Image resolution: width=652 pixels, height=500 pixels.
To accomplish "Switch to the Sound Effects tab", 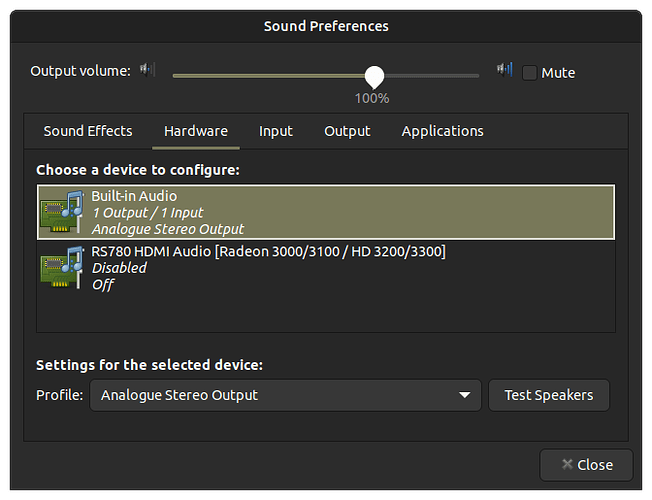I will pyautogui.click(x=88, y=131).
